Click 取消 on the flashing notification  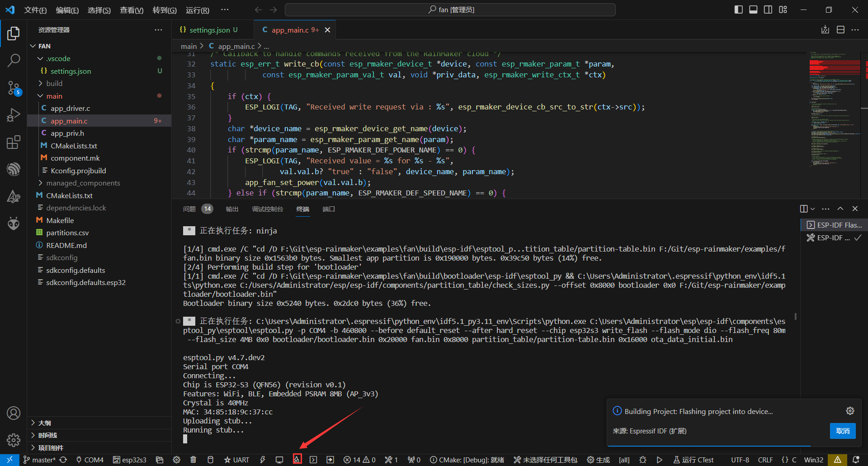843,431
